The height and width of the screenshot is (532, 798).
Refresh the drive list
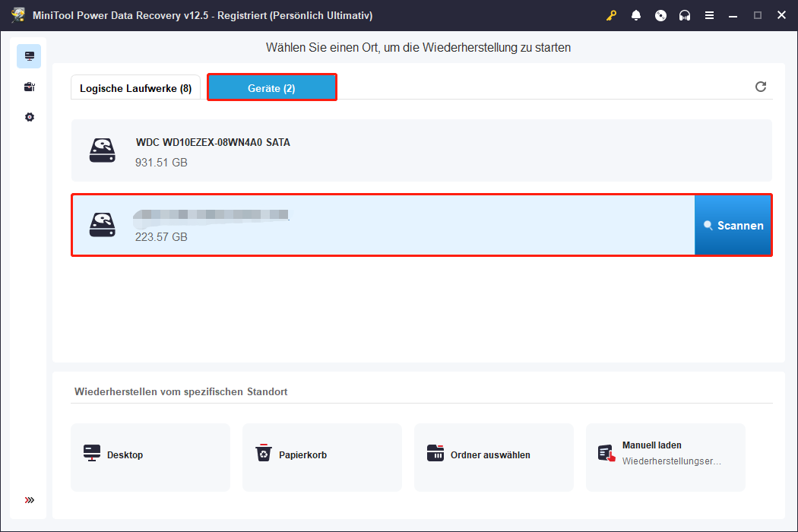point(760,87)
